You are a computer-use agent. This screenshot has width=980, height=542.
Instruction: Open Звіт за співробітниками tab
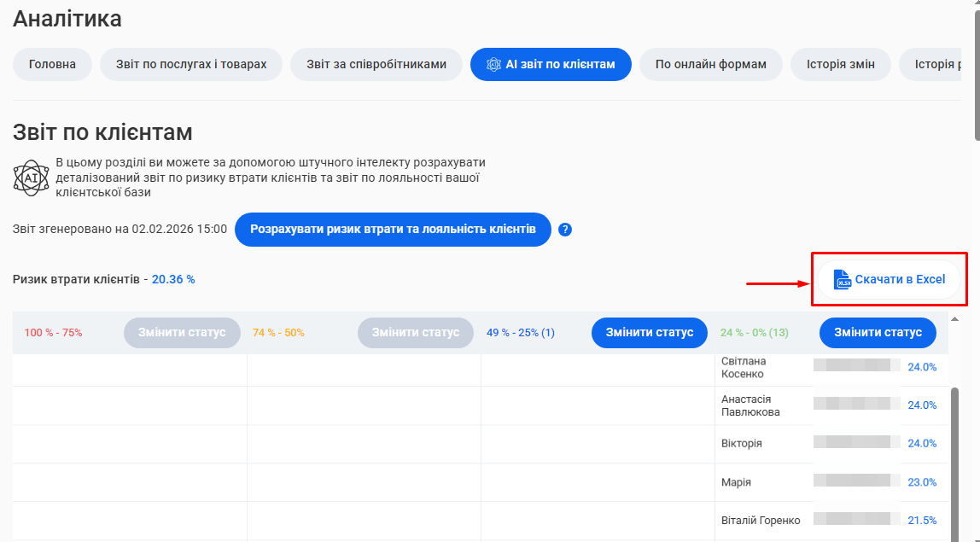(x=376, y=64)
